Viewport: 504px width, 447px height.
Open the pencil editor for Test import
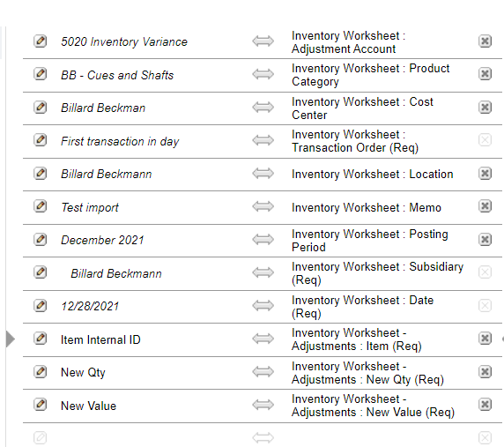pyautogui.click(x=41, y=206)
